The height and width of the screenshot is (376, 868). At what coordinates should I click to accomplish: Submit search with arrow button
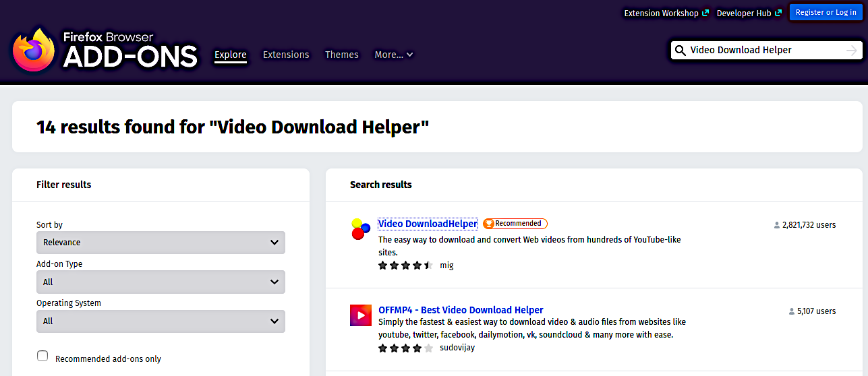tap(852, 51)
